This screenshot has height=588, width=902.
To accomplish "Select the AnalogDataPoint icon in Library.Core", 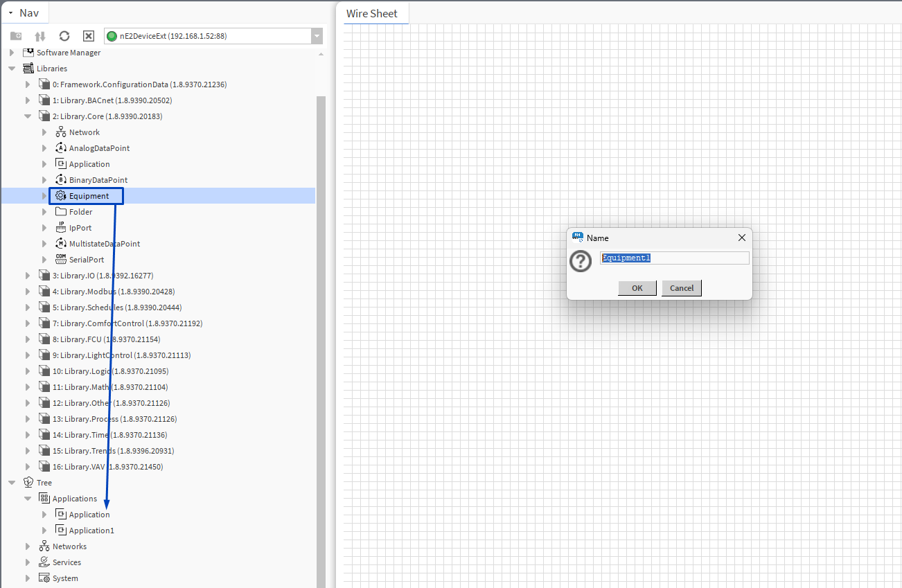I will [61, 148].
